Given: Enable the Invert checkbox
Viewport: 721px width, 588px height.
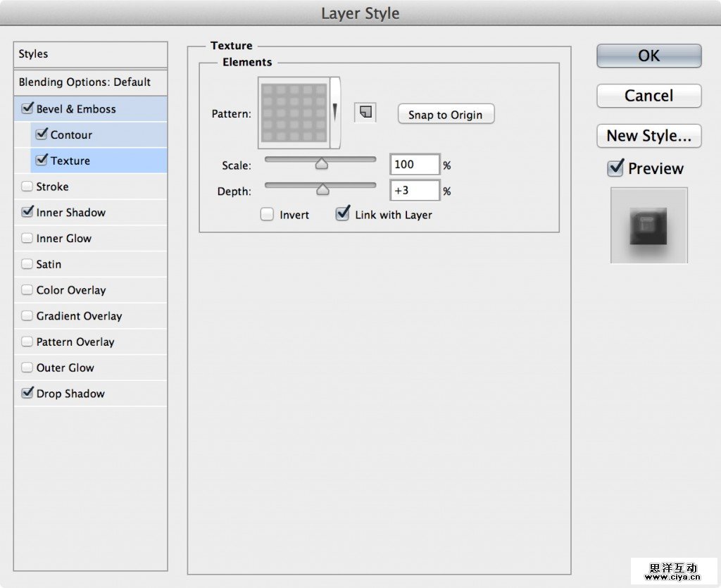Looking at the screenshot, I should (267, 215).
